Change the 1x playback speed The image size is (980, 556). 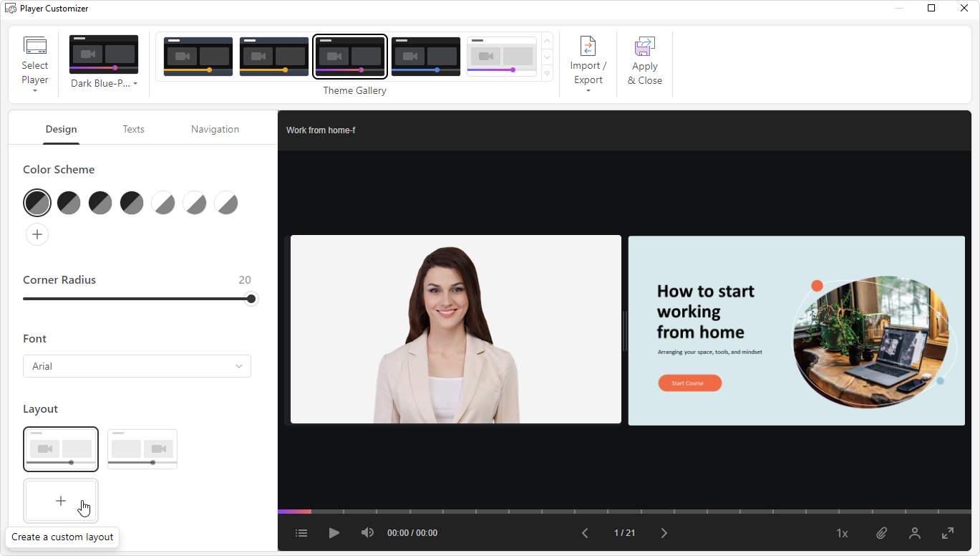tap(842, 533)
